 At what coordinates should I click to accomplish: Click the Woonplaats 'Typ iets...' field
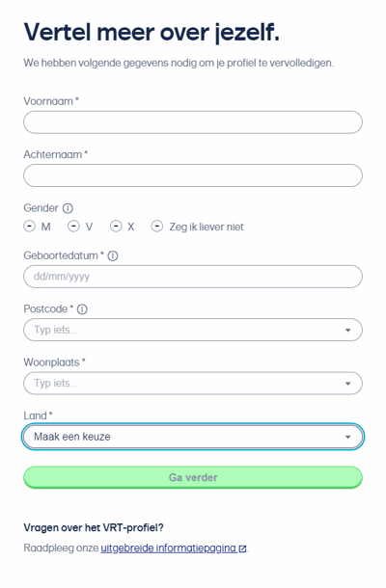[x=193, y=384]
